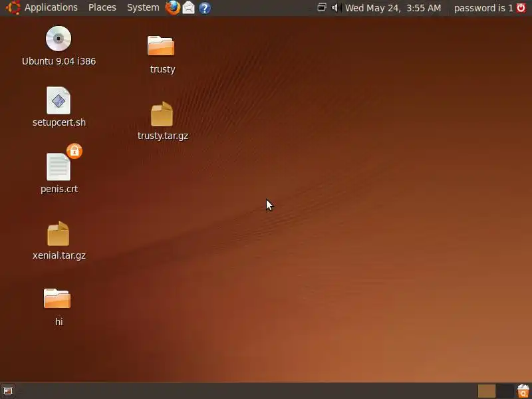Open the mail client launcher icon
Image resolution: width=532 pixels, height=399 pixels.
coord(189,7)
